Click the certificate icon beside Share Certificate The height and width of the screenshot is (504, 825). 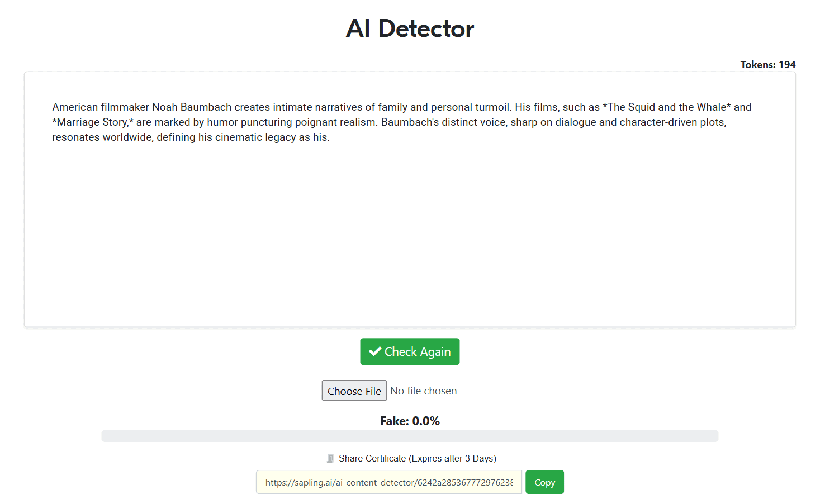point(330,458)
